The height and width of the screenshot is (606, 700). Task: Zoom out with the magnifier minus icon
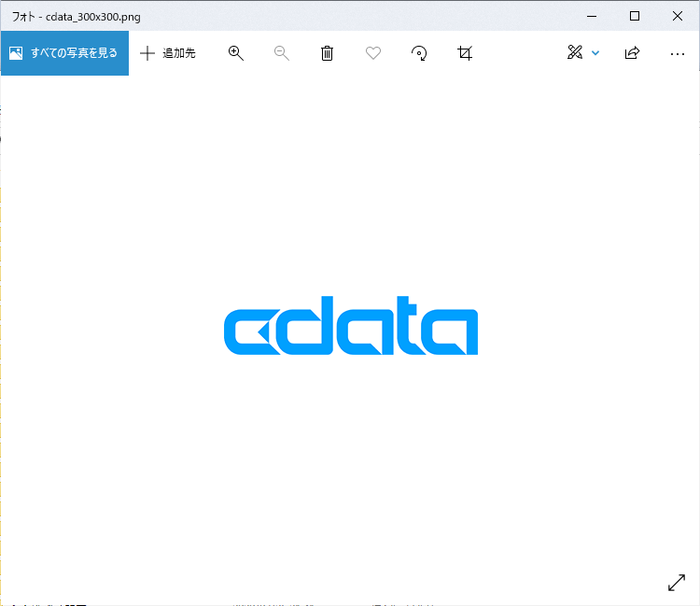click(x=282, y=53)
